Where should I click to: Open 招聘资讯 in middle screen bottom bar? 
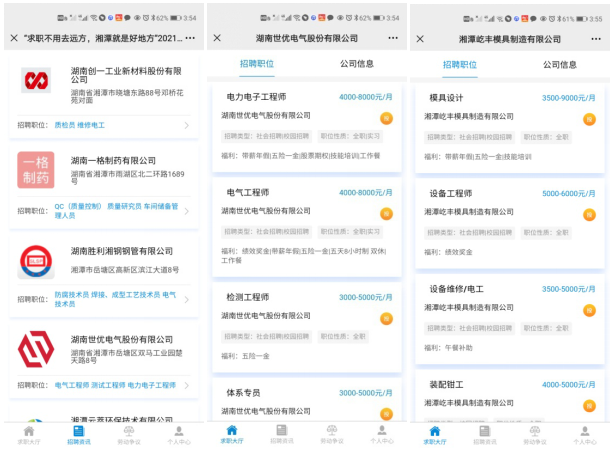click(282, 435)
